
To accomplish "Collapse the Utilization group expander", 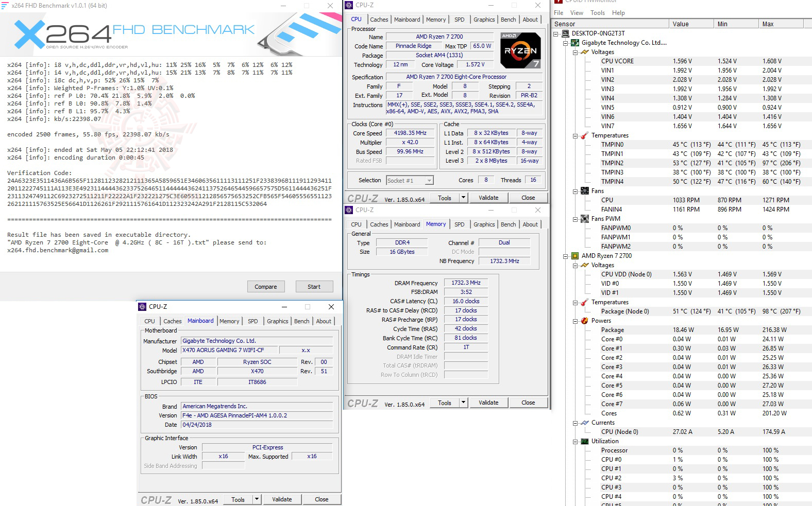I will pos(576,442).
